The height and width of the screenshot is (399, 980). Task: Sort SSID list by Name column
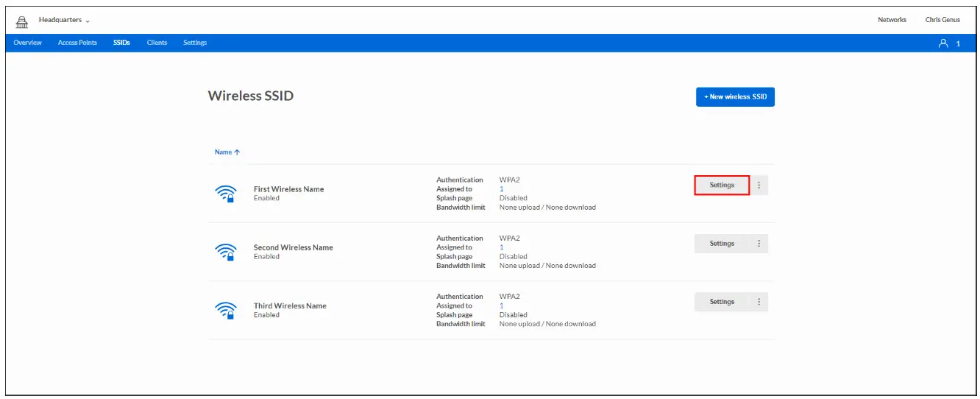point(227,152)
